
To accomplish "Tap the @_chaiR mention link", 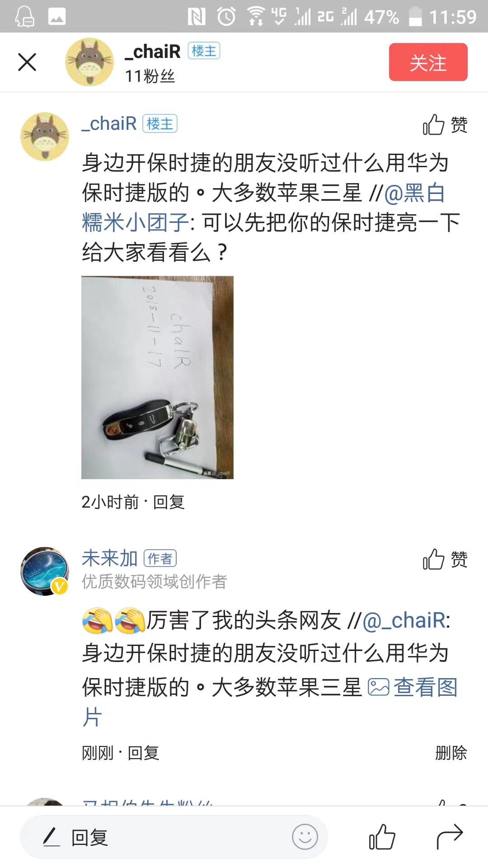I will click(x=404, y=620).
